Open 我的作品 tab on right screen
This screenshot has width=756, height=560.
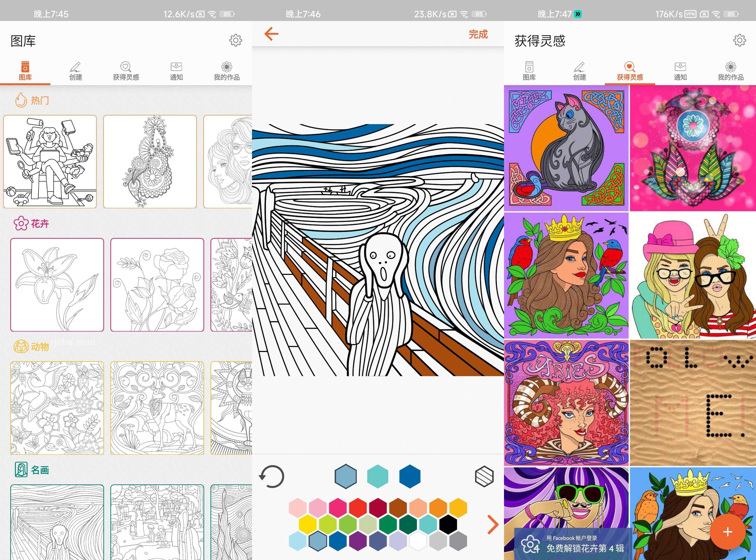pyautogui.click(x=731, y=71)
